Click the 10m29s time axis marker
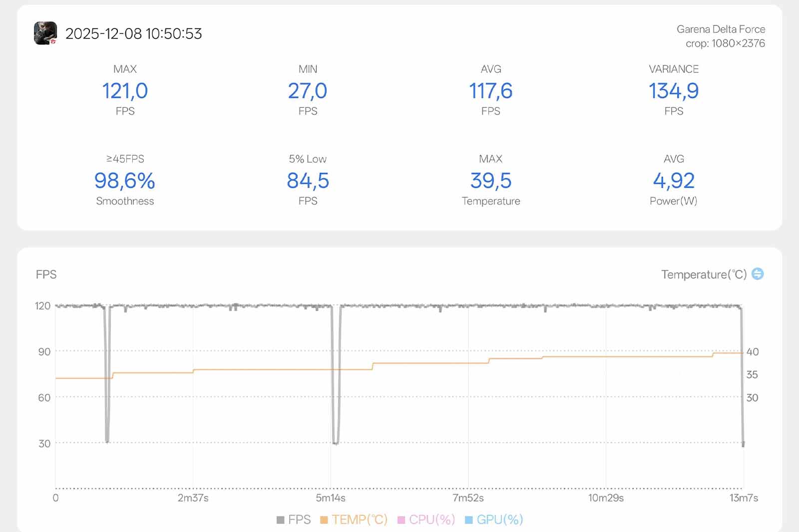This screenshot has width=799, height=532. click(606, 498)
